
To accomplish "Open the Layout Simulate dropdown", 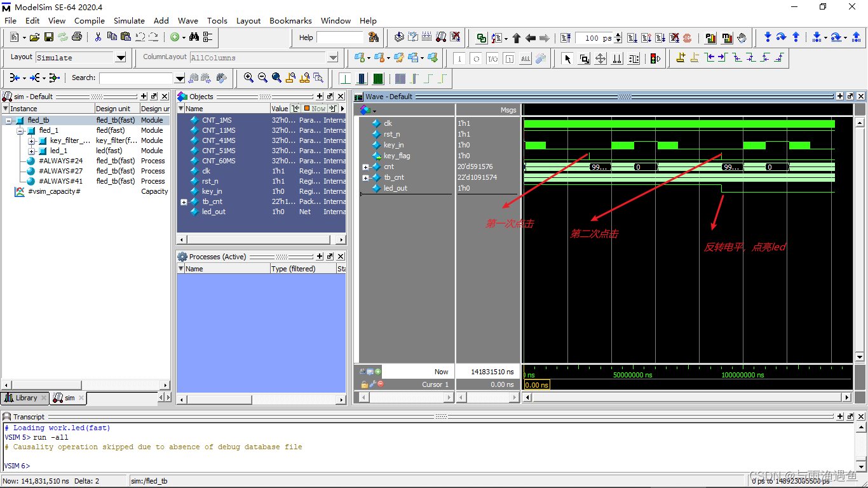I will [x=121, y=58].
